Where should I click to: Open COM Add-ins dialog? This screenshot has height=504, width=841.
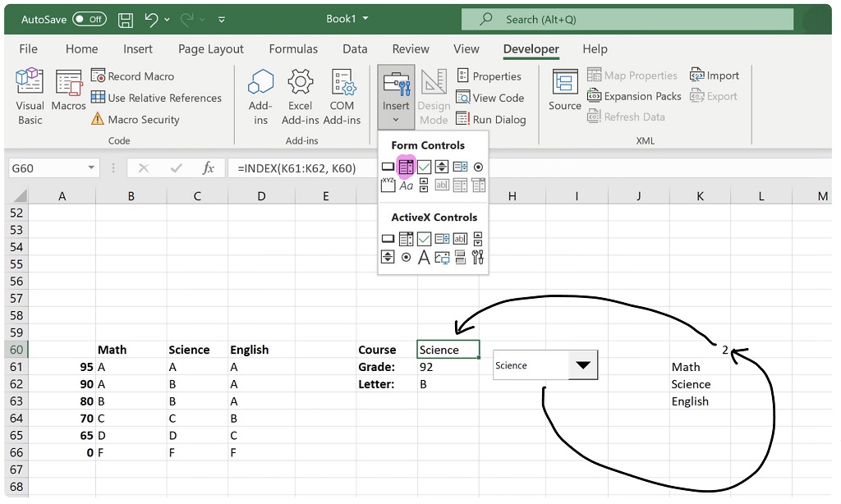pos(342,96)
